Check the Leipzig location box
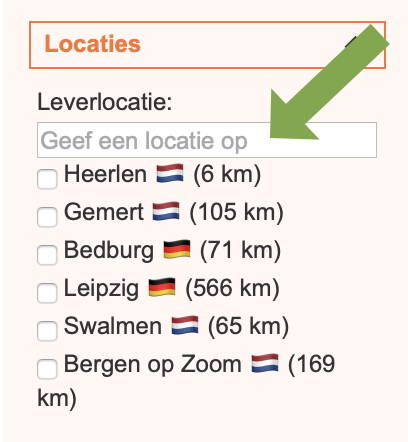 (47, 293)
